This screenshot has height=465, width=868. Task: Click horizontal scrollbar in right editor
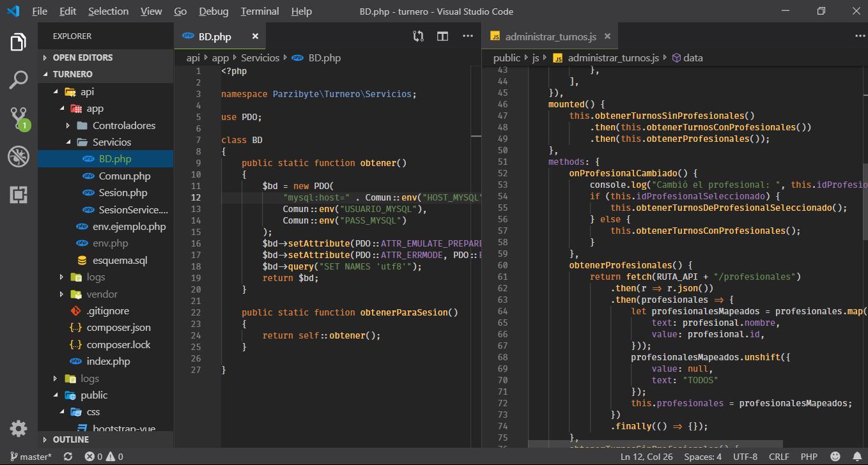(x=655, y=443)
